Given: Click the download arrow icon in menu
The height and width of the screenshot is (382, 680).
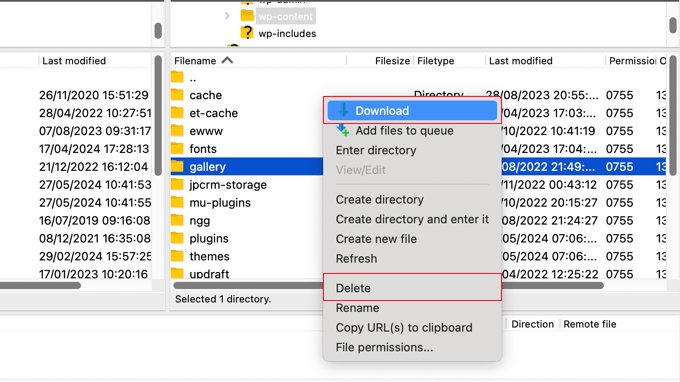Looking at the screenshot, I should click(343, 111).
